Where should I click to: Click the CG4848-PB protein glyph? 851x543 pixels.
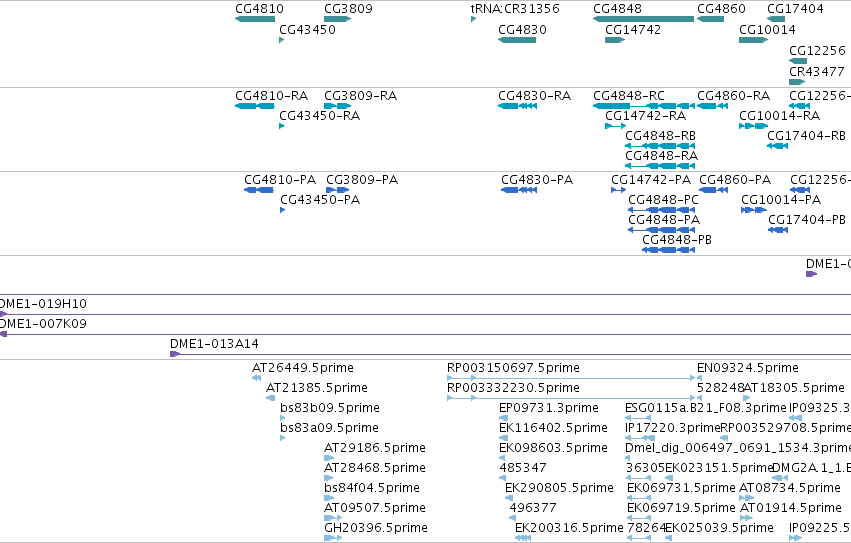668,250
